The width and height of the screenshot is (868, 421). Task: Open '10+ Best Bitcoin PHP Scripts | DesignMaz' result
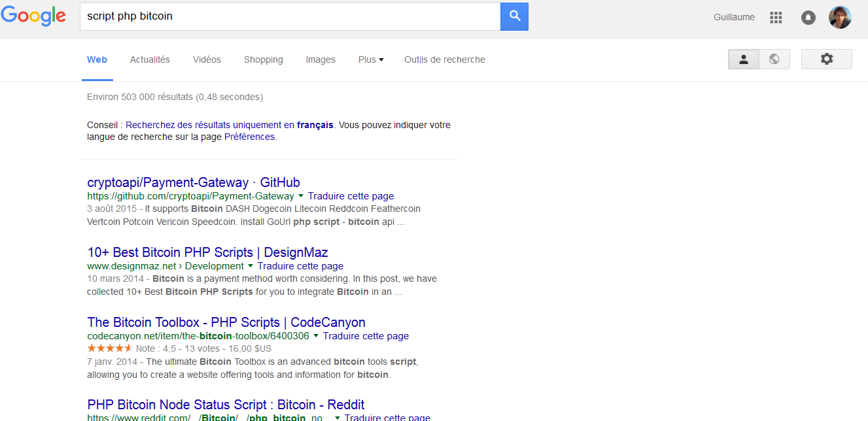207,252
